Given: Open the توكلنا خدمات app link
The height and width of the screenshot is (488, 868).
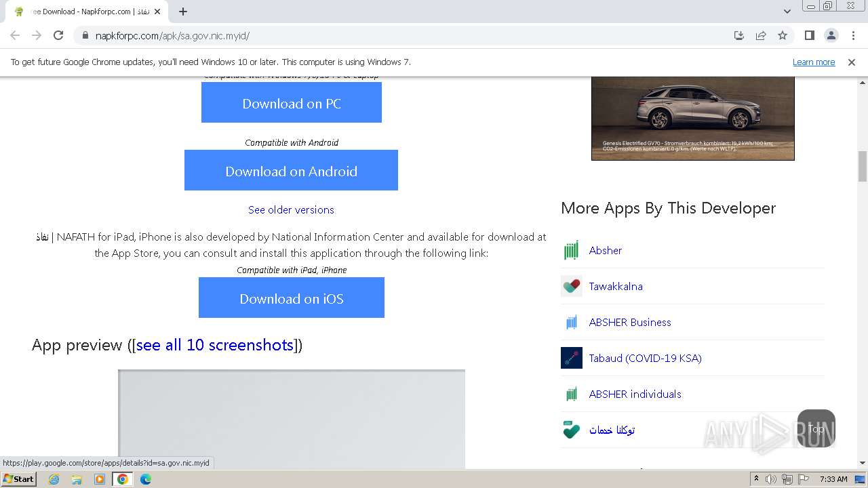Looking at the screenshot, I should tap(612, 430).
